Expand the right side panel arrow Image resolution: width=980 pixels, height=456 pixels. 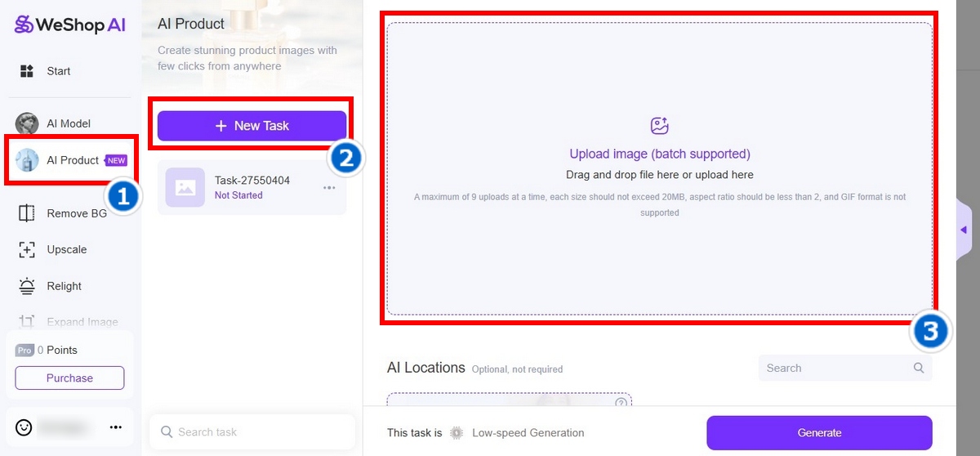coord(964,230)
